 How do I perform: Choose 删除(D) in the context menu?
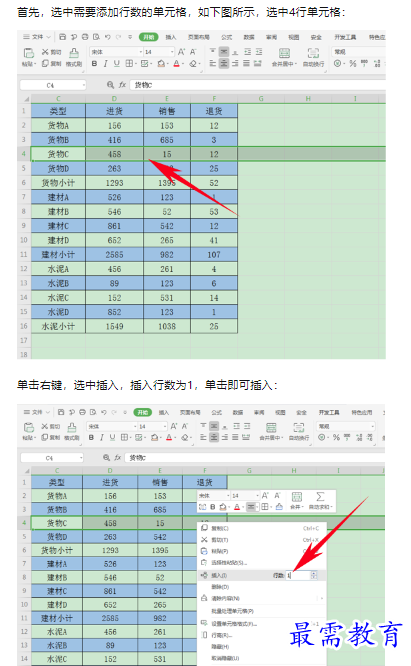click(220, 587)
